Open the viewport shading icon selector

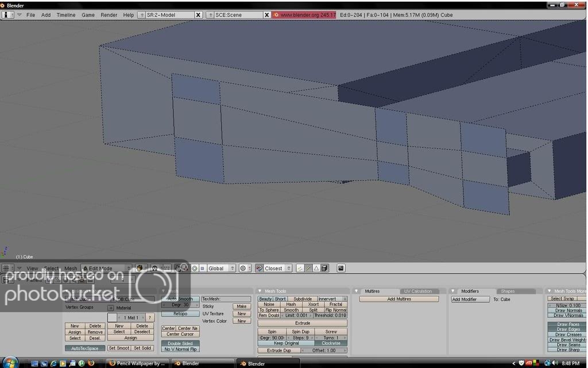click(139, 268)
